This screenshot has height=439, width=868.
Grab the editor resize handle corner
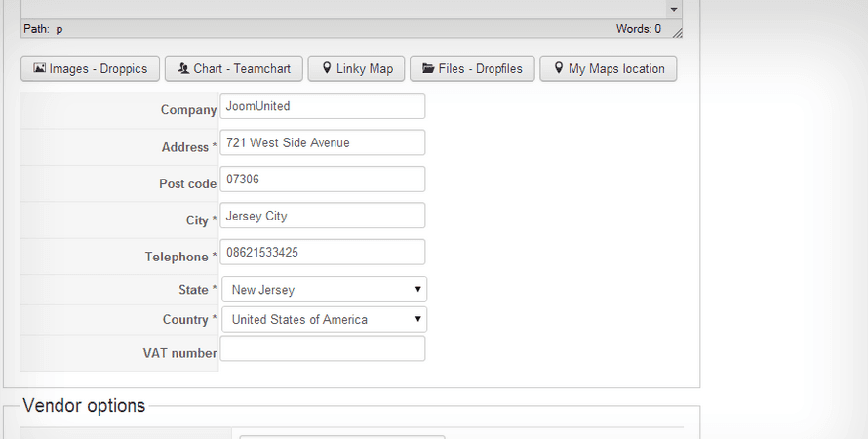pos(677,32)
